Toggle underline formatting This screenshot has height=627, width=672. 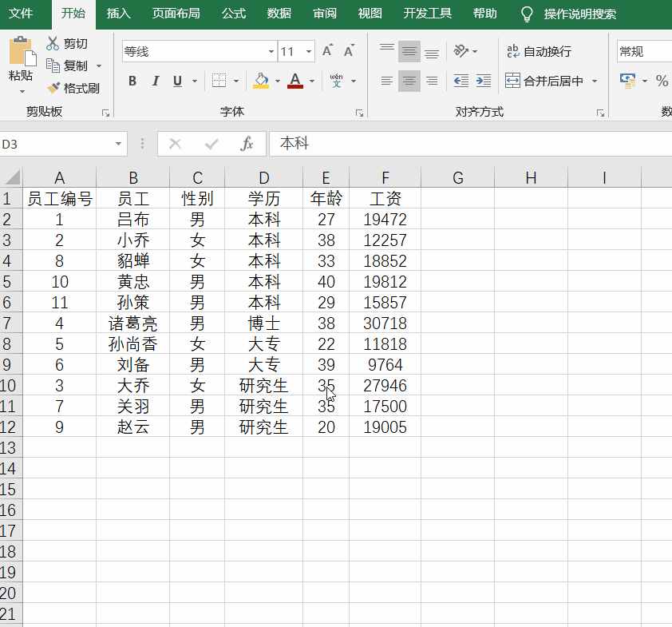point(177,81)
